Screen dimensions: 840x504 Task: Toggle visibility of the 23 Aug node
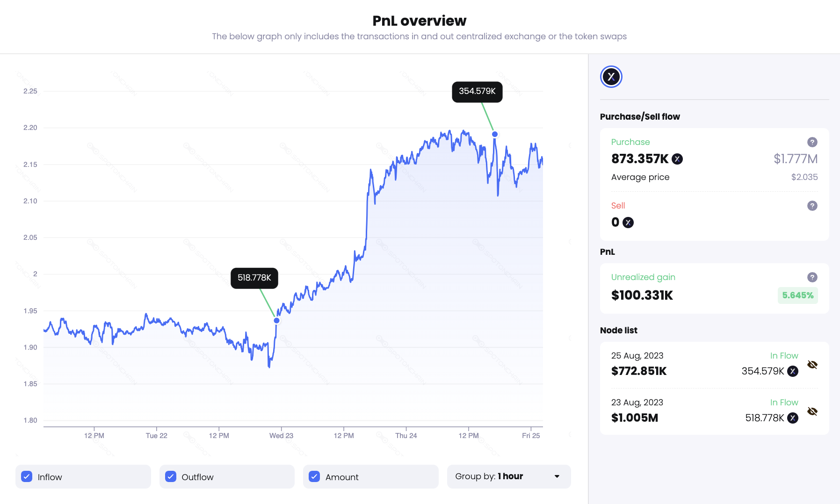[x=812, y=411]
